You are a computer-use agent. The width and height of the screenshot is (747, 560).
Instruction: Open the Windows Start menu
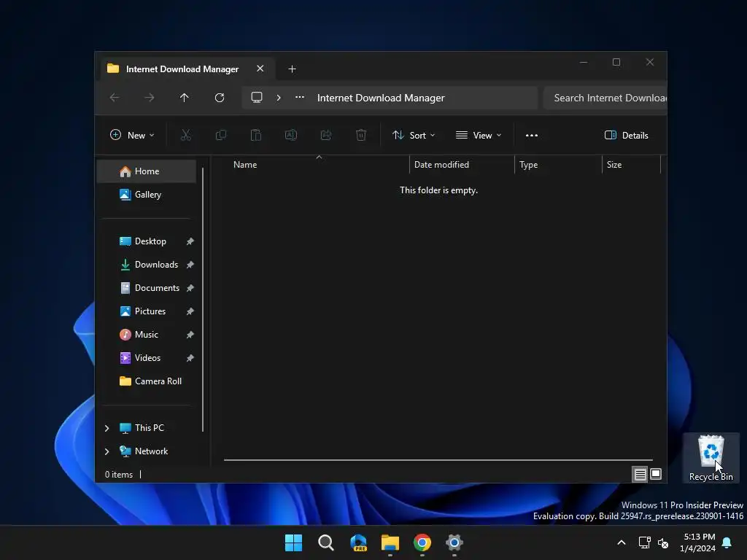(x=293, y=542)
